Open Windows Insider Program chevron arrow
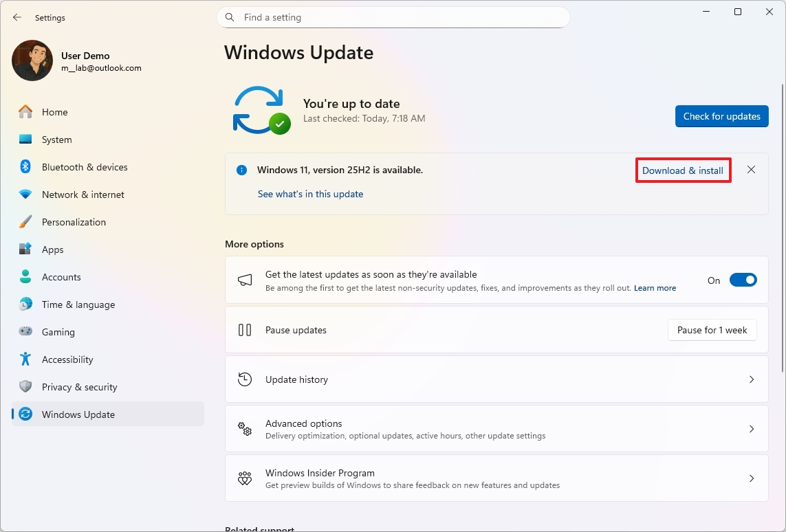 pos(751,478)
